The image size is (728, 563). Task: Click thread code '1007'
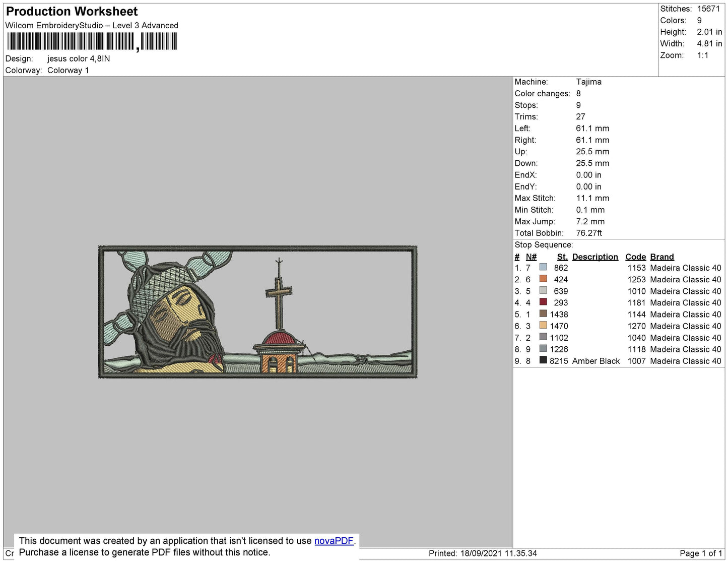[636, 361]
